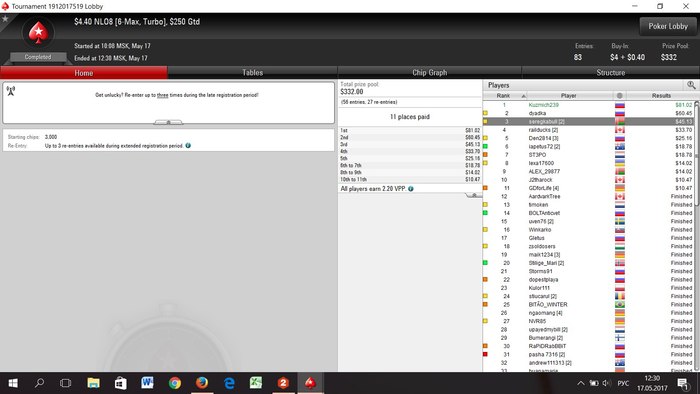Click yellow color tag beside dyadka

[x=485, y=113]
